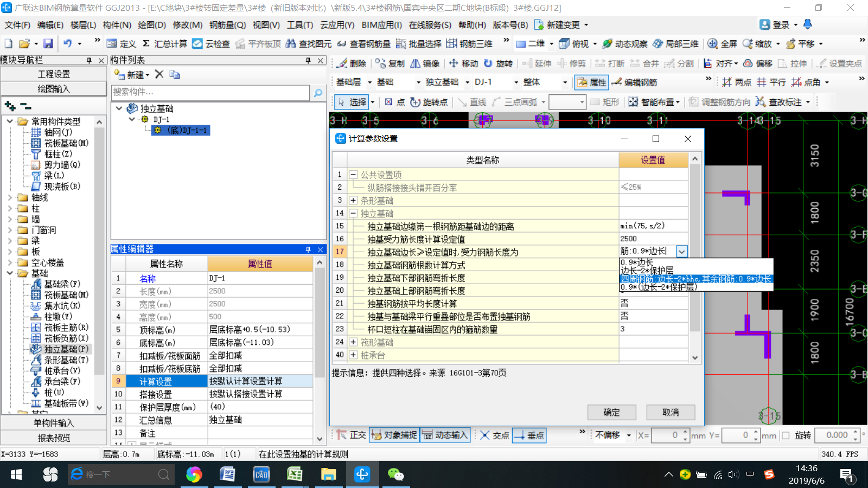Open 编辑钢筋 edit rebar

(x=634, y=82)
